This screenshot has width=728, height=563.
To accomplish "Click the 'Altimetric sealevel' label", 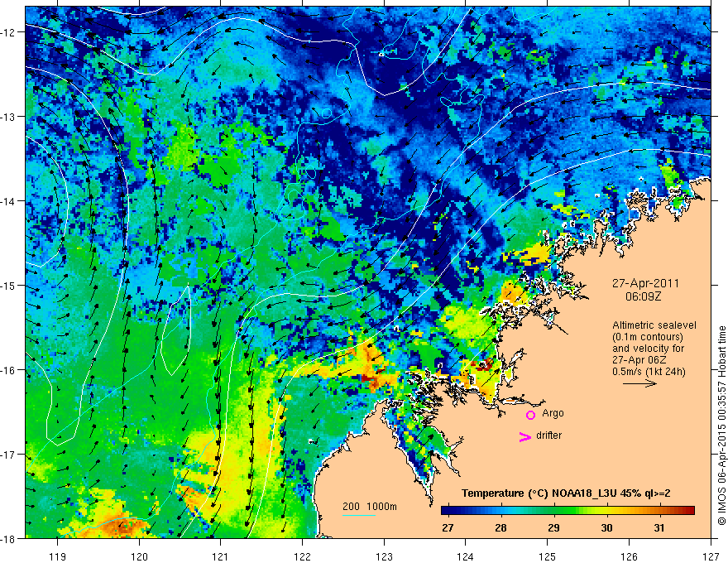I will pyautogui.click(x=654, y=325).
